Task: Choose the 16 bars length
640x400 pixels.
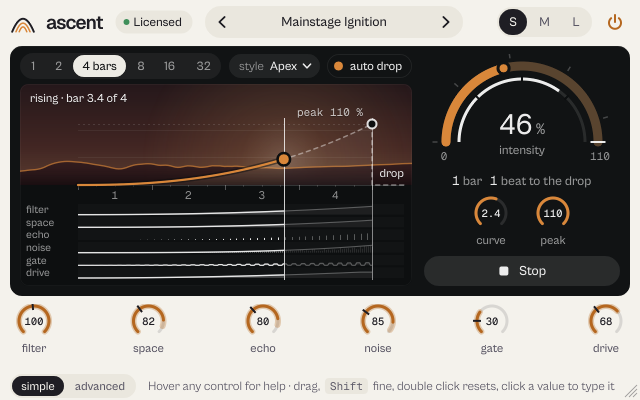Action: pos(169,66)
